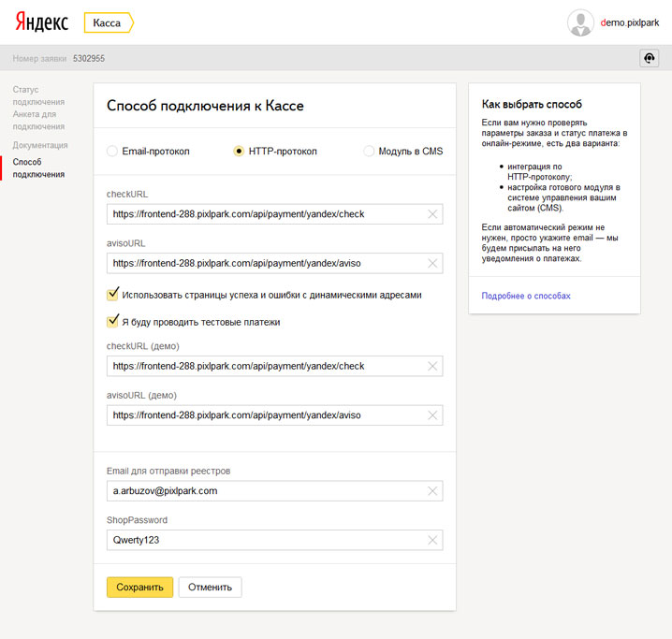Focus the avisoURL (демо) input field
672x639 pixels.
(275, 415)
